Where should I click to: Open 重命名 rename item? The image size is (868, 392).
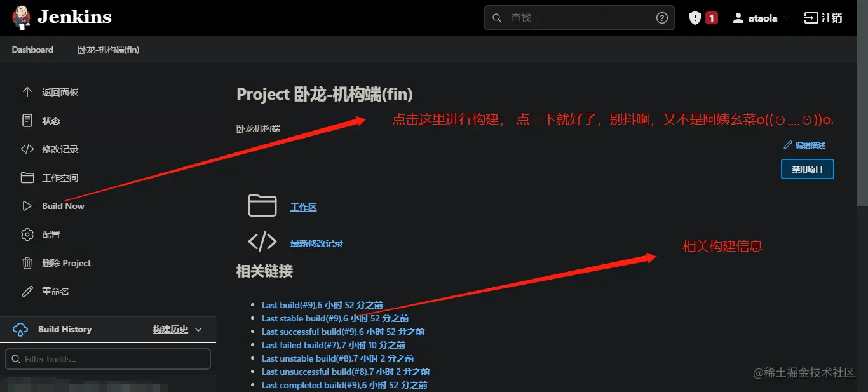point(56,292)
